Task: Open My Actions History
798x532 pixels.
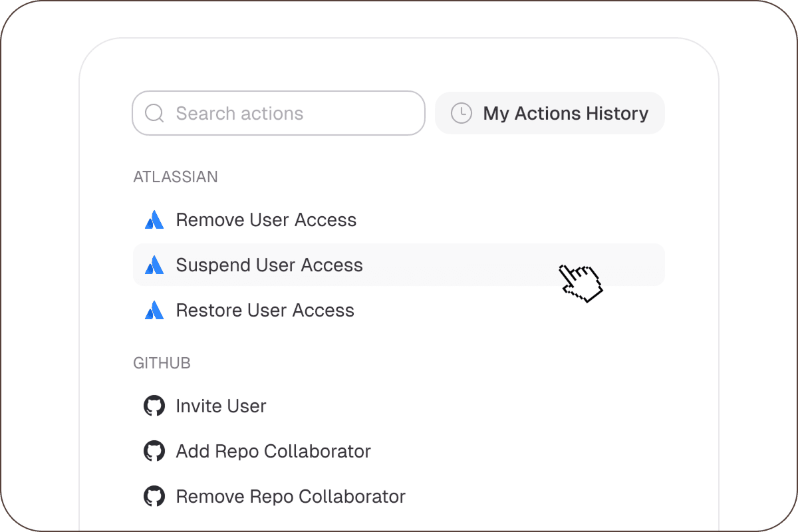Action: pyautogui.click(x=549, y=114)
